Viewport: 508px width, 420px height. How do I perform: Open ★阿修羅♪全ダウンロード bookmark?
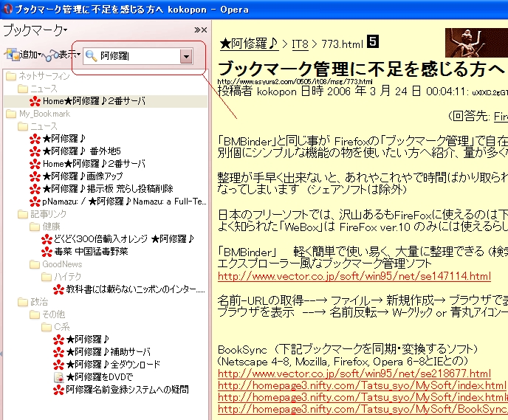coord(113,365)
